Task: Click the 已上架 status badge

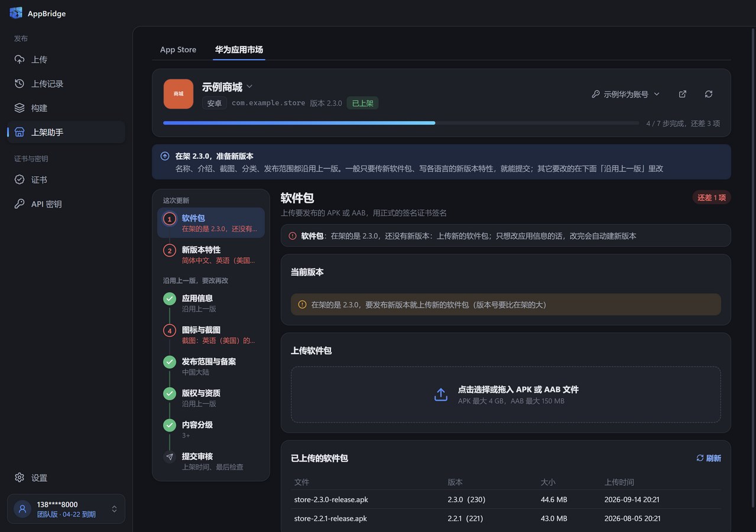Action: 362,103
